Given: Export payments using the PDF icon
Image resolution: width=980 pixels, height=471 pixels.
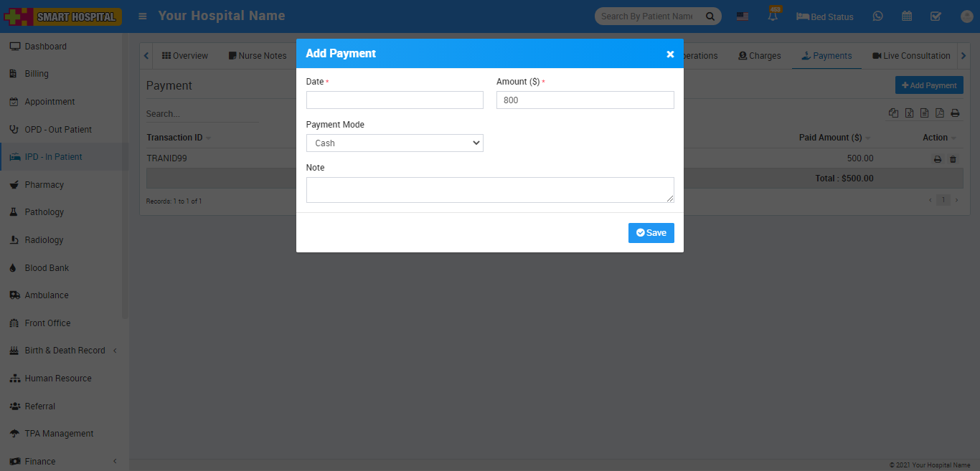Looking at the screenshot, I should pos(939,113).
